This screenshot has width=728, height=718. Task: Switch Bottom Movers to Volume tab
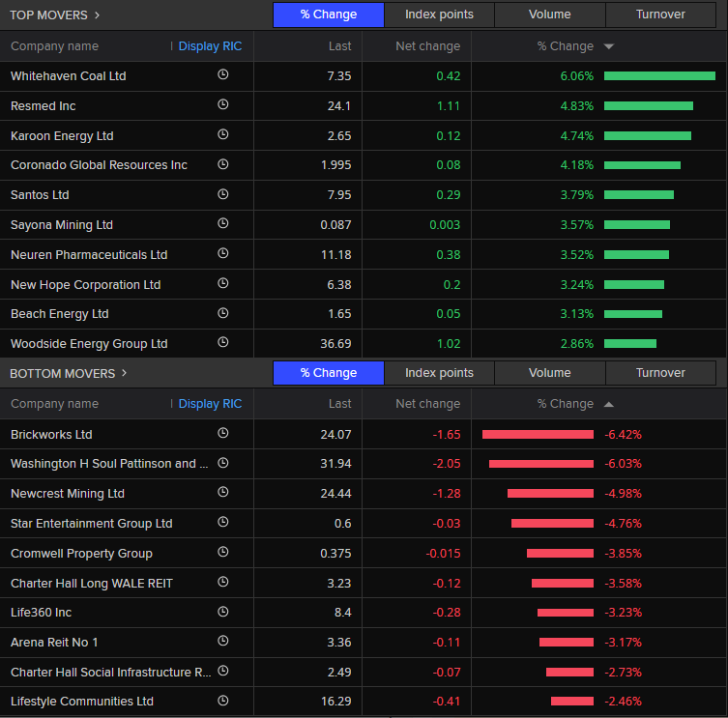pyautogui.click(x=550, y=373)
